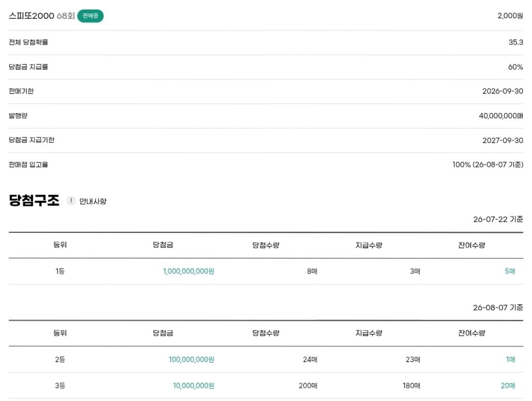Click the 당첨수량 header in the 2등 table
Screen dimensions: 532x401
pos(265,333)
